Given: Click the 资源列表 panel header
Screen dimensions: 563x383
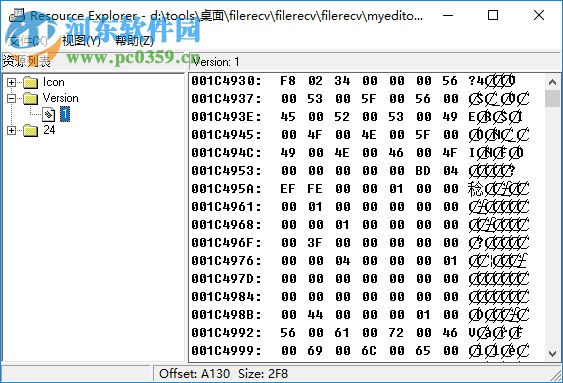Looking at the screenshot, I should click(x=27, y=62).
